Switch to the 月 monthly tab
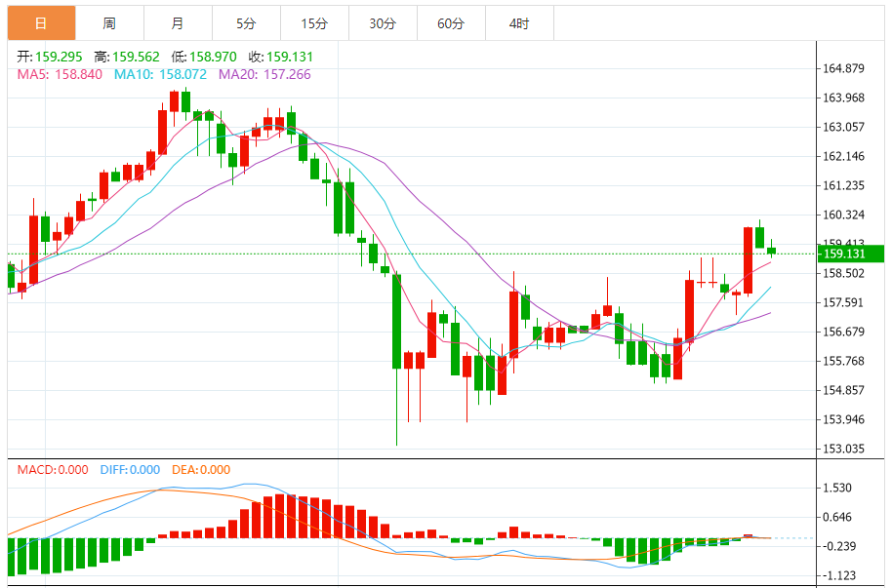 tap(178, 23)
